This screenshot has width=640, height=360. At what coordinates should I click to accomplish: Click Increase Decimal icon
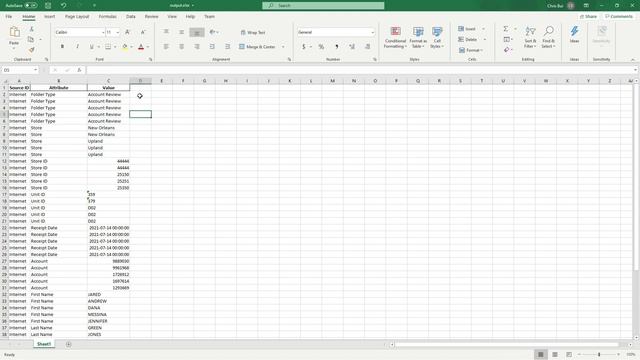pos(352,47)
